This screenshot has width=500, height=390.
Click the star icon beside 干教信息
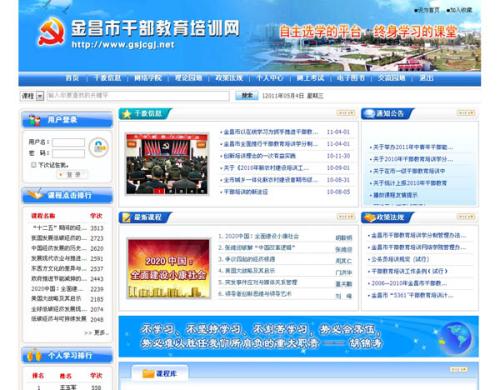point(127,114)
